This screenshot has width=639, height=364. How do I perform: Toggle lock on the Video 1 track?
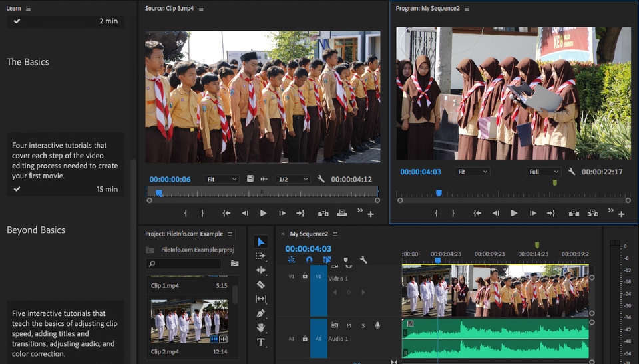305,275
